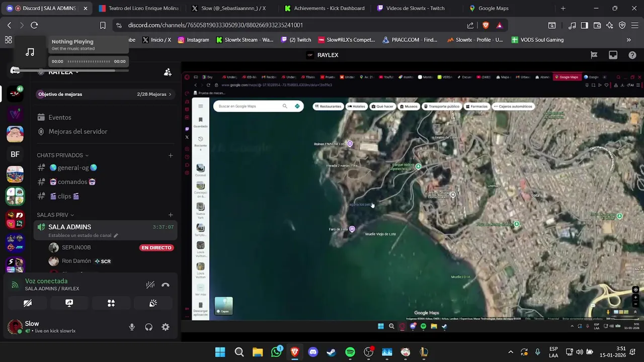Click Ron Damón in voice channel
This screenshot has height=362, width=644.
click(76, 261)
